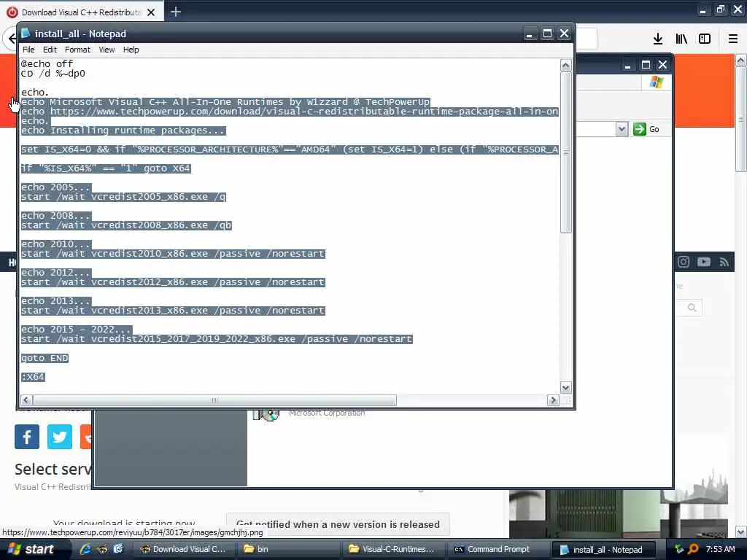Click the Notepad title bar icon
The width and height of the screenshot is (747, 560).
point(26,34)
